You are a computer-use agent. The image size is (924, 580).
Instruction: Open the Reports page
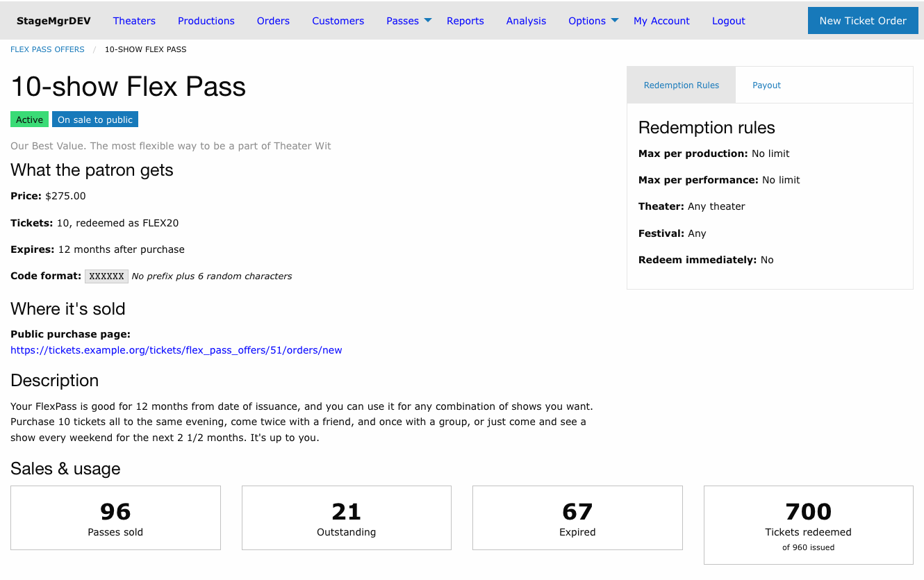point(465,21)
